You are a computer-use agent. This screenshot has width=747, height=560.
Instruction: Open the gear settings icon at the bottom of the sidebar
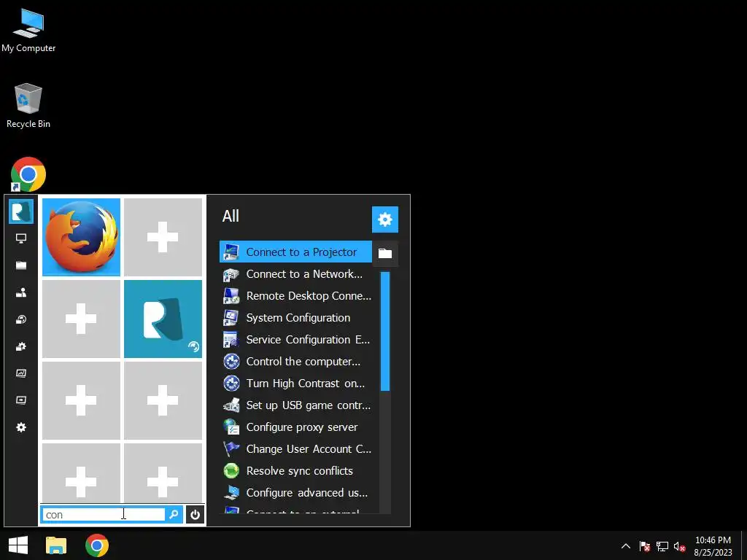(x=21, y=427)
